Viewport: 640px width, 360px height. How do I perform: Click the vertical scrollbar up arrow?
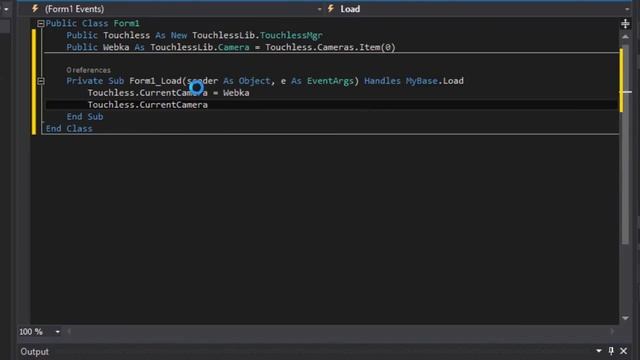tap(625, 37)
